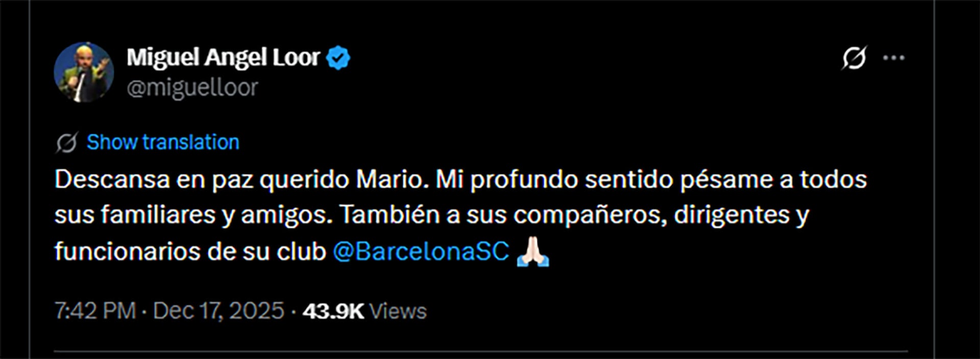The width and height of the screenshot is (980, 359).
Task: Open the three-dot more options menu
Action: [894, 58]
